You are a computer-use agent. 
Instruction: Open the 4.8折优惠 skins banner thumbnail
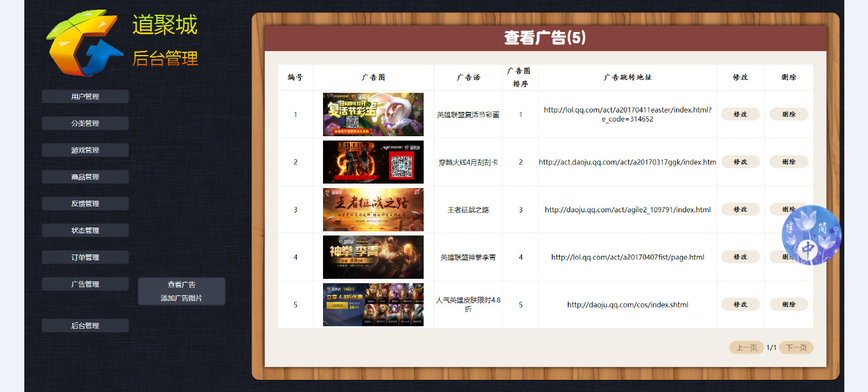click(373, 304)
